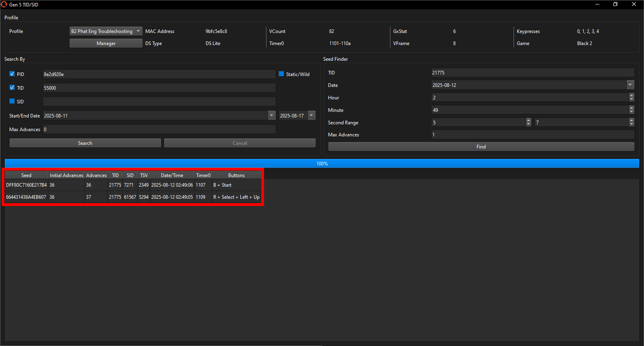Sort by the Date/Time column header

[172, 175]
